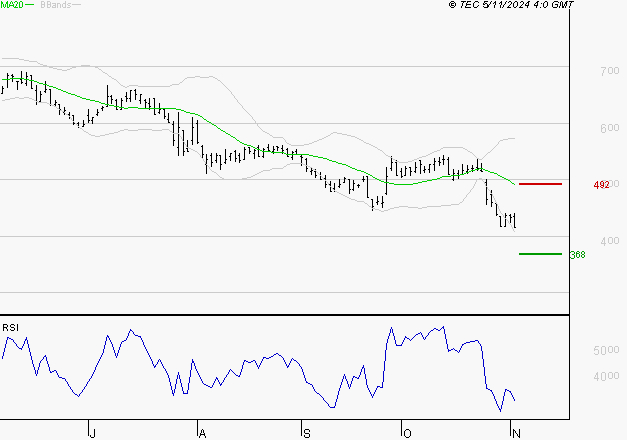This screenshot has height=440, width=627.
Task: Select the S month marker on time axis
Action: point(307,432)
